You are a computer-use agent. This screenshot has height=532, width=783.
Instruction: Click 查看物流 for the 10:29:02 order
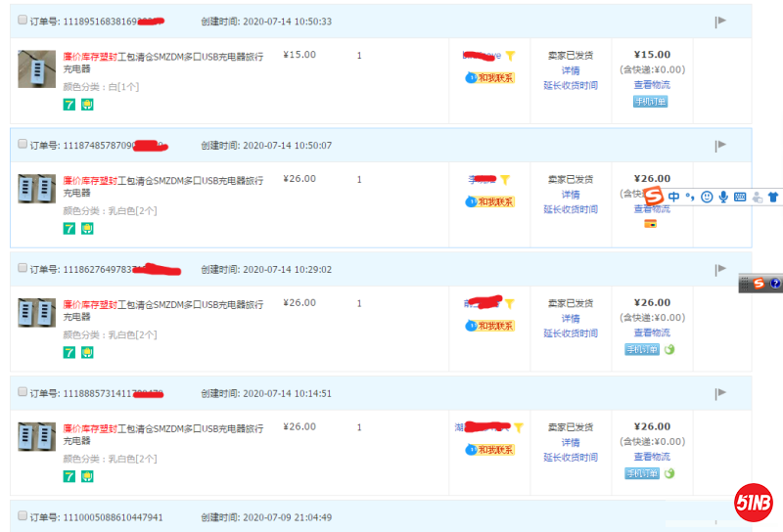(x=652, y=332)
